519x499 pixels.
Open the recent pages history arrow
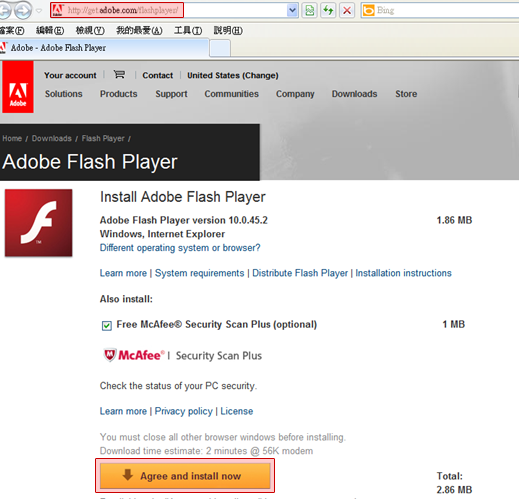[39, 11]
